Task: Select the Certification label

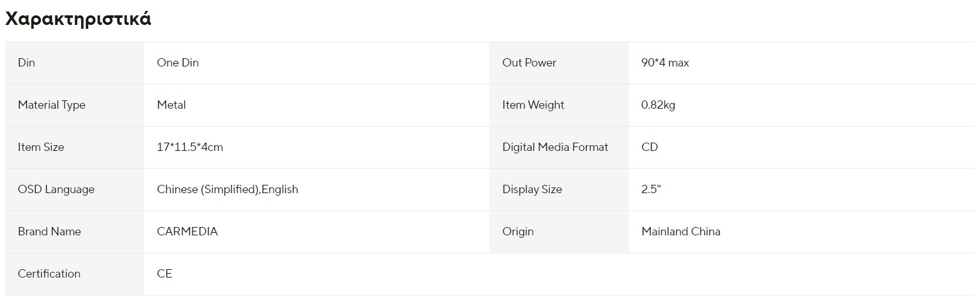Action: [49, 274]
